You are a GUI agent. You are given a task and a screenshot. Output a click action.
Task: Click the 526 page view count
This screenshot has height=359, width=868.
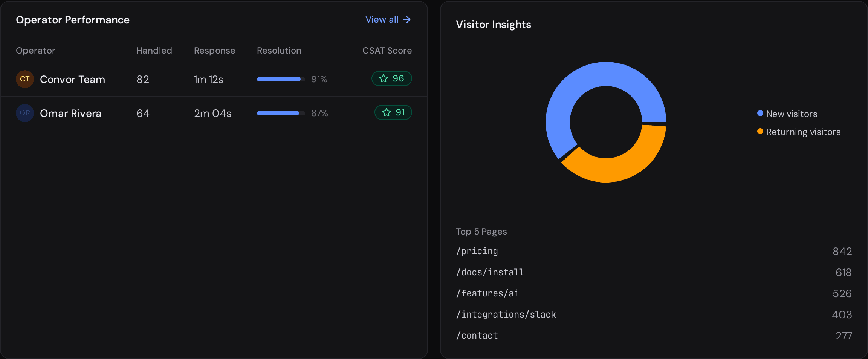[842, 294]
